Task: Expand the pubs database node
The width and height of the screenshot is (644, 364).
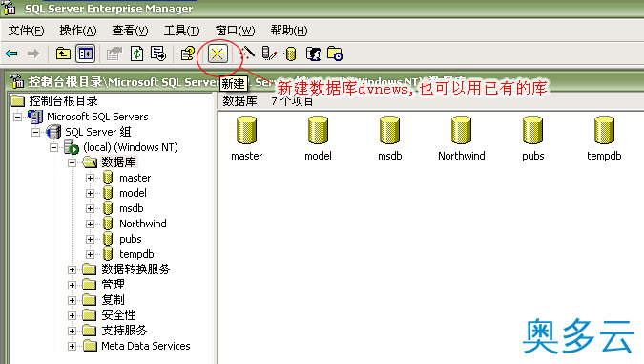Action: 91,239
